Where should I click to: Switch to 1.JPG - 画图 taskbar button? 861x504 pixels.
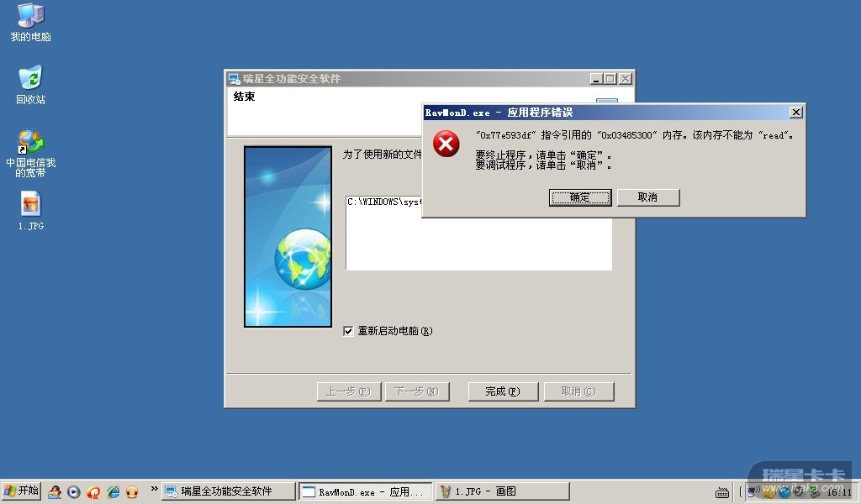tap(502, 491)
